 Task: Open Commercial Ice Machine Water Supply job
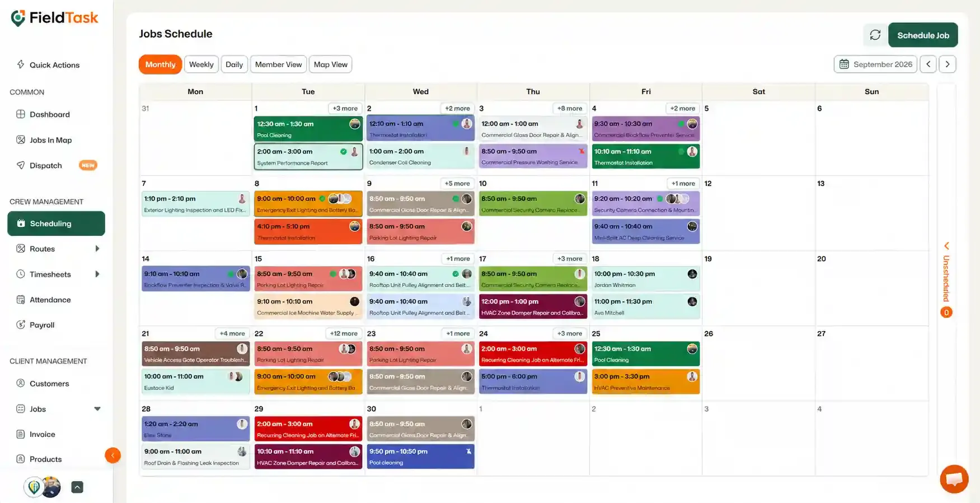click(x=308, y=307)
